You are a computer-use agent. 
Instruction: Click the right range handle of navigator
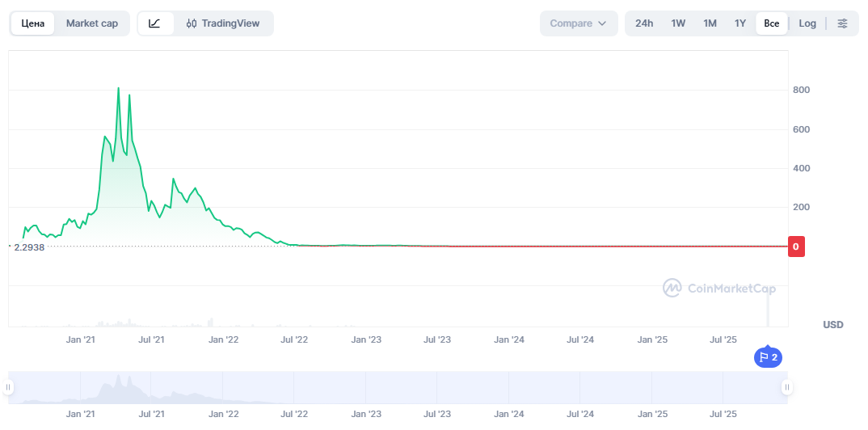point(786,388)
